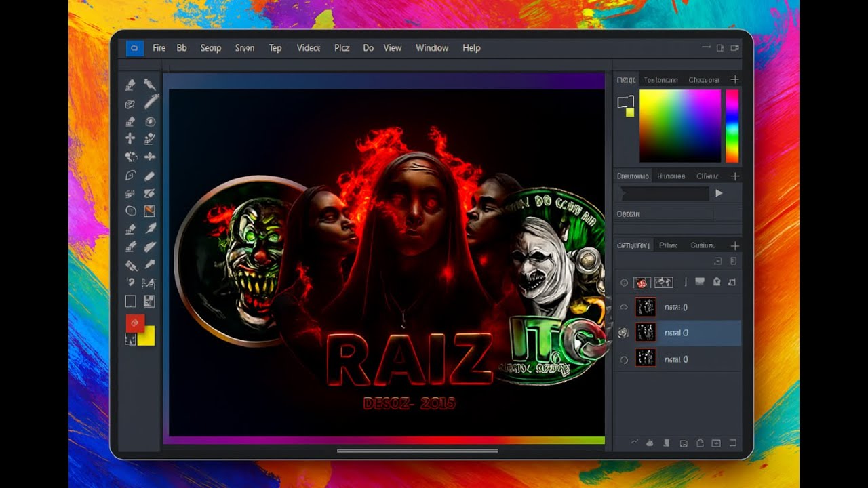868x488 pixels.
Task: Click the dark input bar beside play arrow
Action: pyautogui.click(x=665, y=194)
